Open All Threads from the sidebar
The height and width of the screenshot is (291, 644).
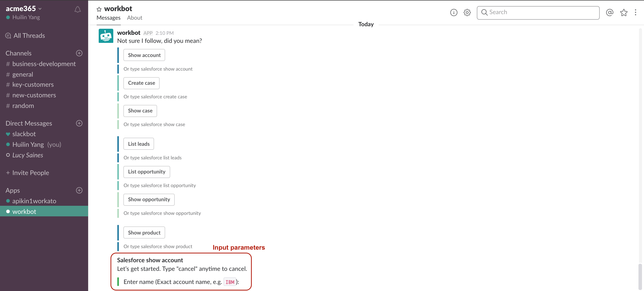tap(29, 36)
